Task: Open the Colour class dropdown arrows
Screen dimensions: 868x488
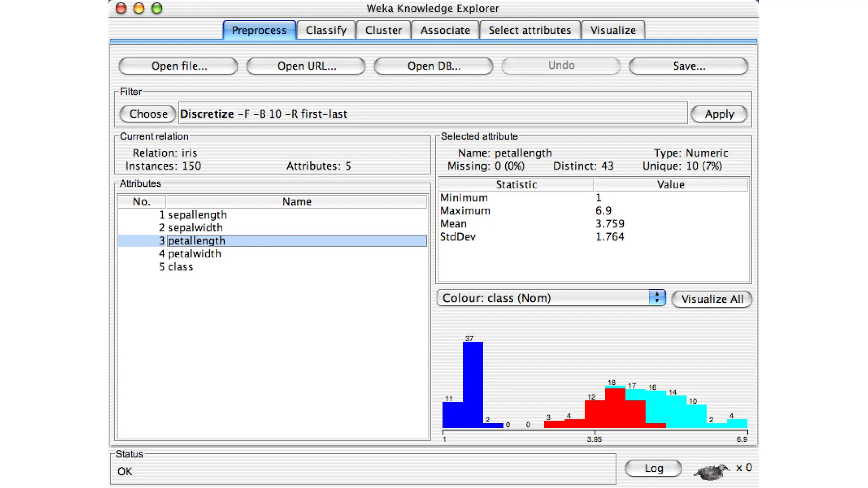Action: click(657, 298)
